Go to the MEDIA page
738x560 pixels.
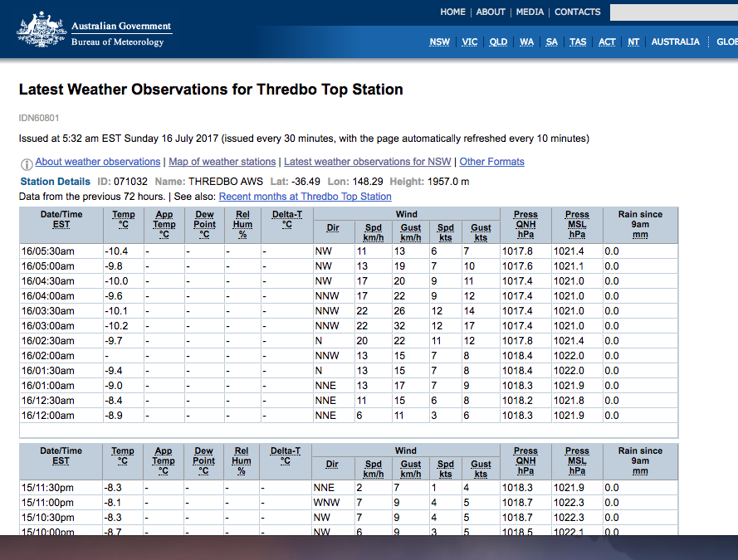pos(530,12)
